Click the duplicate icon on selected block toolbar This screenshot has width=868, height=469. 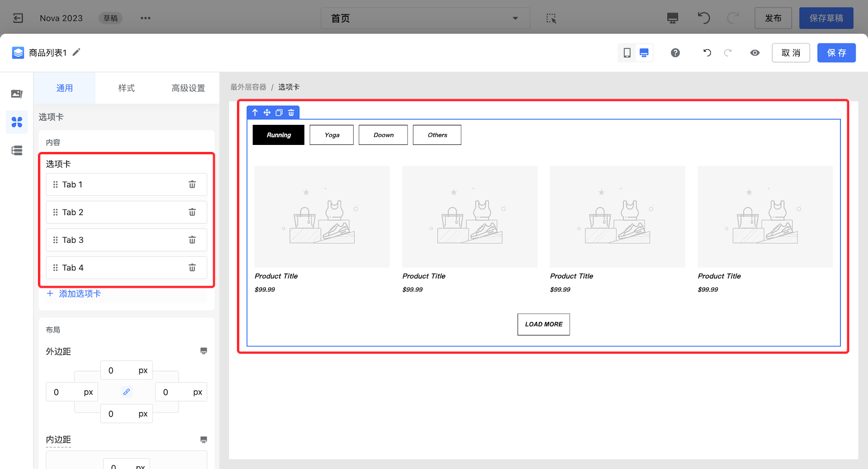coord(279,112)
